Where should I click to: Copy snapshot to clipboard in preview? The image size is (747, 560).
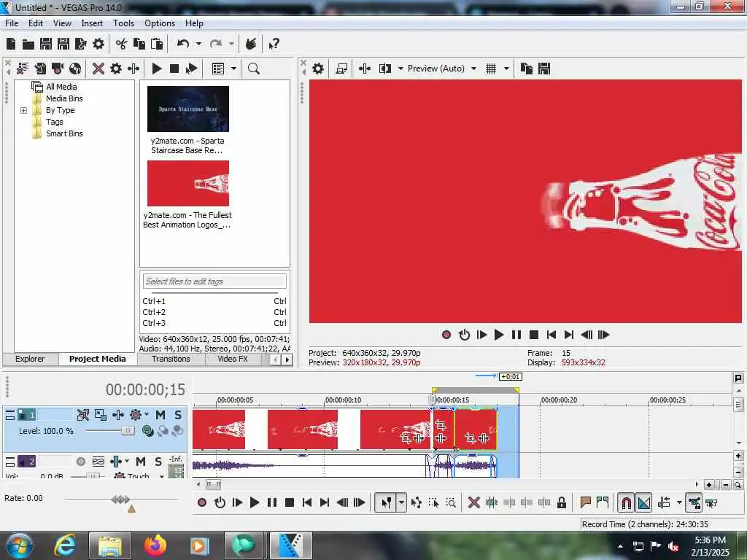(x=527, y=69)
